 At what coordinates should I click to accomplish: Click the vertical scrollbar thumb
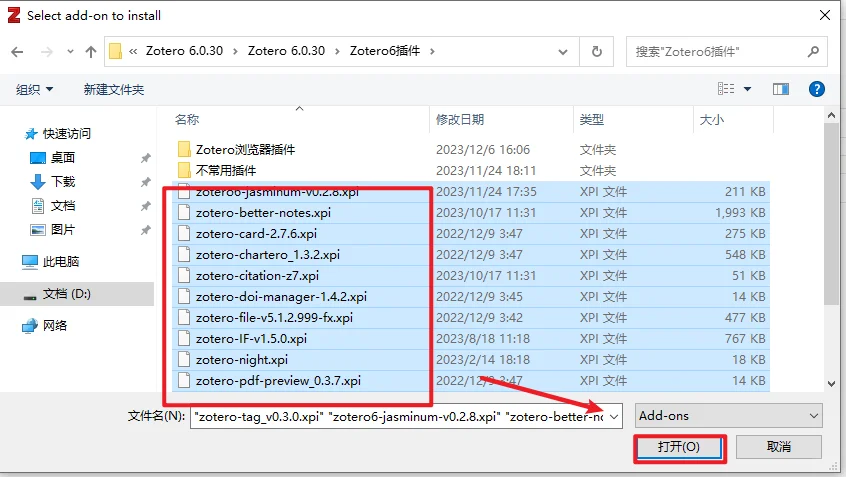tap(831, 215)
